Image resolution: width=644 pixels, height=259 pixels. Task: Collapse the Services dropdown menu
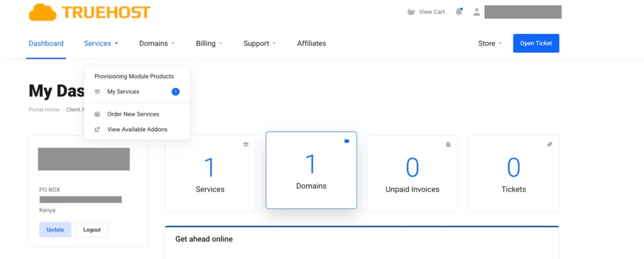point(101,43)
